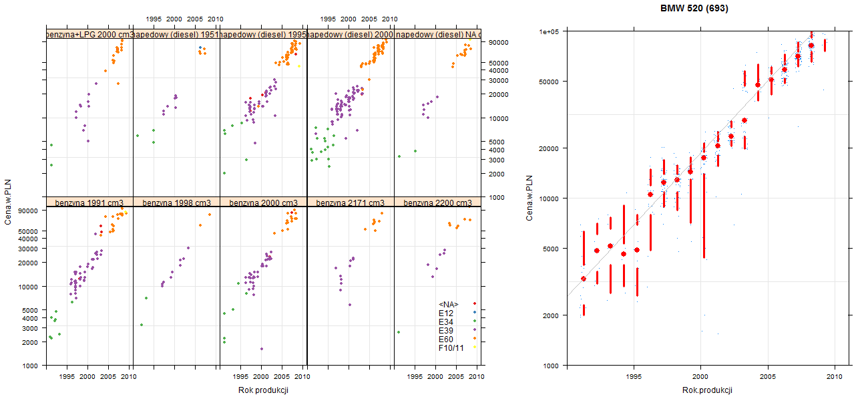Click the "Rok.produkcji" x-axis label of the BMW 520 plot
The image size is (868, 401).
(708, 390)
